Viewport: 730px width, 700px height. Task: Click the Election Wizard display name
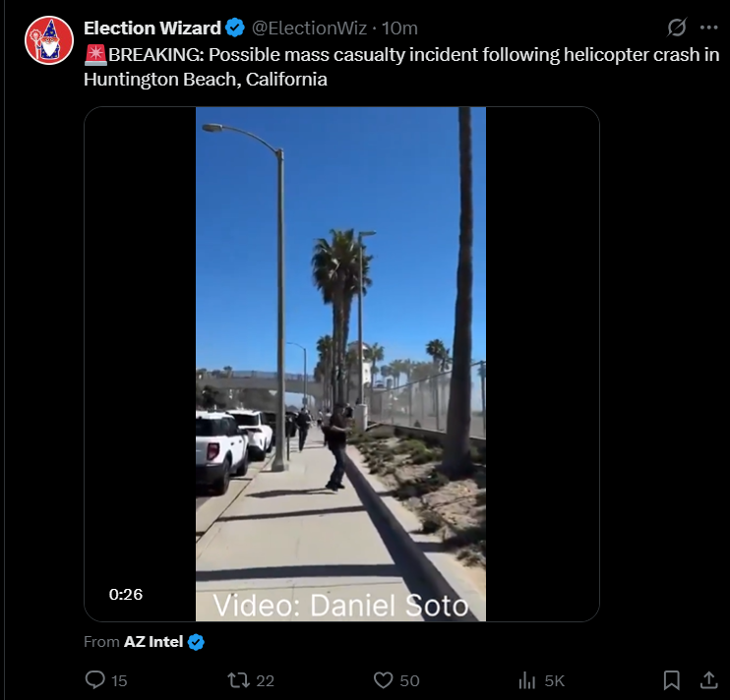pyautogui.click(x=152, y=28)
